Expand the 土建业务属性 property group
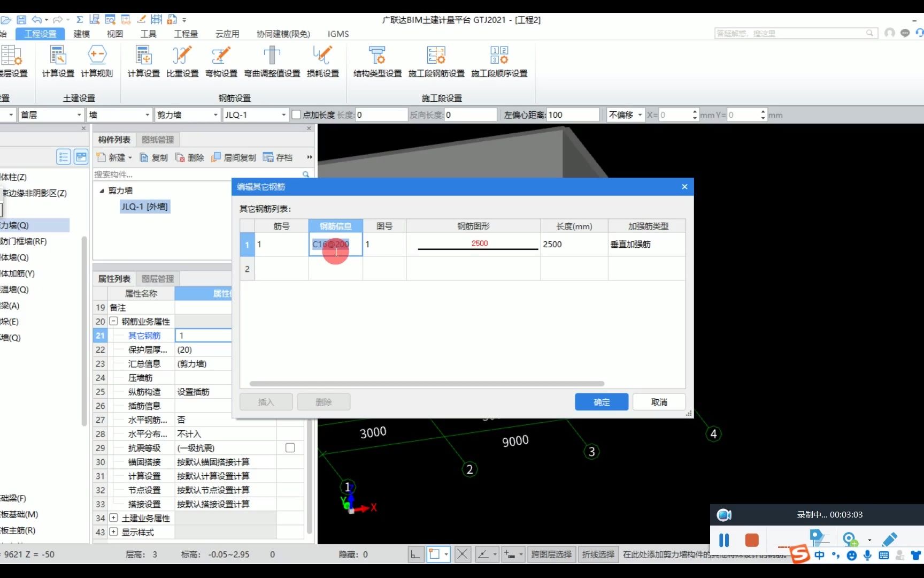This screenshot has height=578, width=924. (x=113, y=518)
